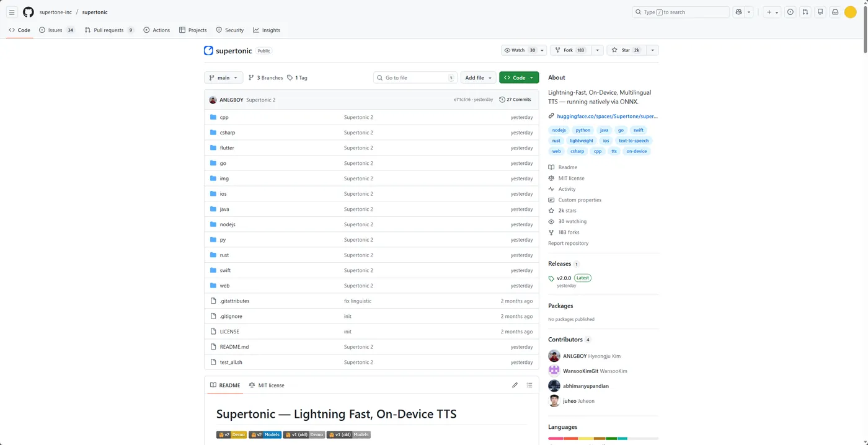868x445 pixels.
Task: Open the 27 Commits history
Action: point(515,100)
